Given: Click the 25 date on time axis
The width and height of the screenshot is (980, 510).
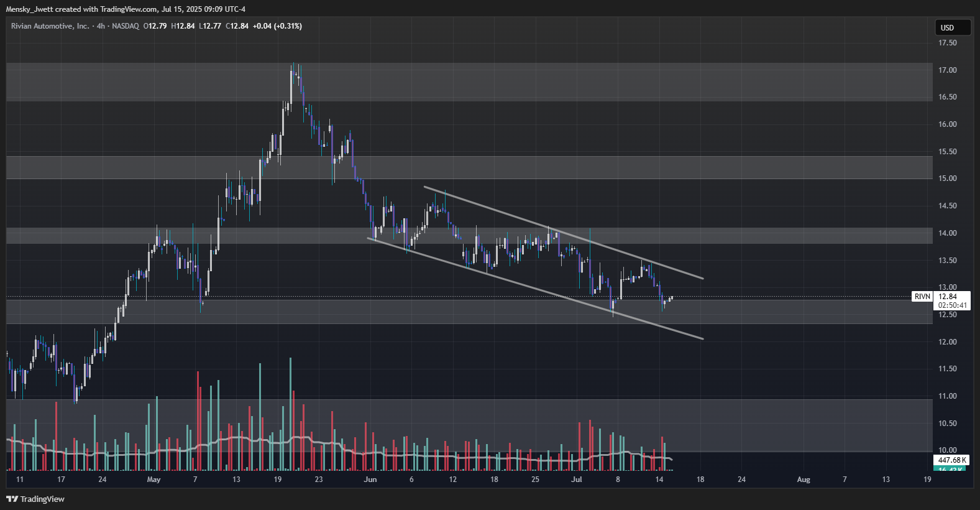Looking at the screenshot, I should coord(535,480).
